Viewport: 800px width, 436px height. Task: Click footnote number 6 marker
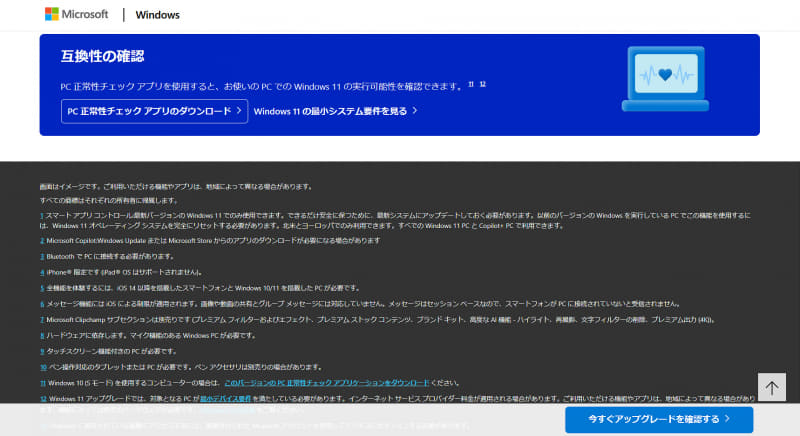point(42,304)
